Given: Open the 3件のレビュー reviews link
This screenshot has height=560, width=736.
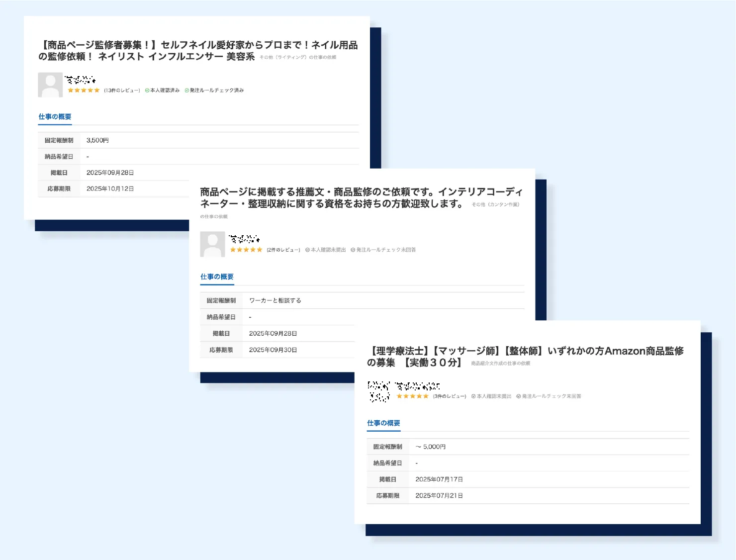Looking at the screenshot, I should 450,396.
